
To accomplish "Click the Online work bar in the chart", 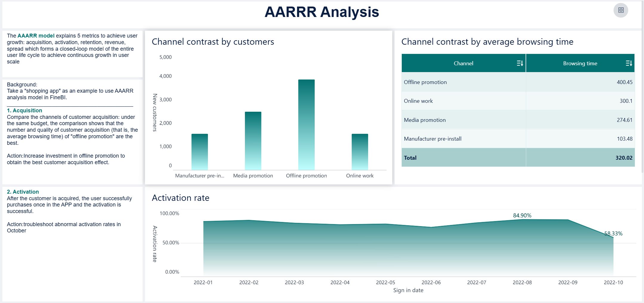I will pyautogui.click(x=359, y=149).
